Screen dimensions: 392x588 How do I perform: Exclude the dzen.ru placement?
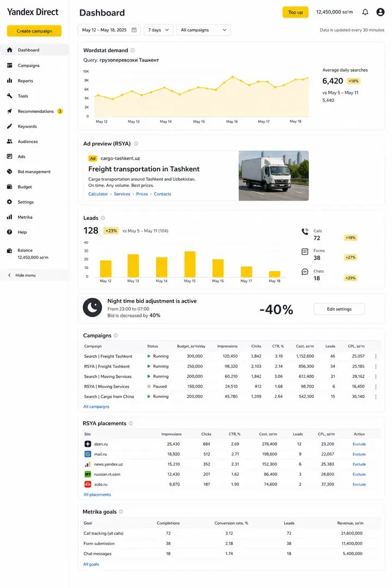359,444
